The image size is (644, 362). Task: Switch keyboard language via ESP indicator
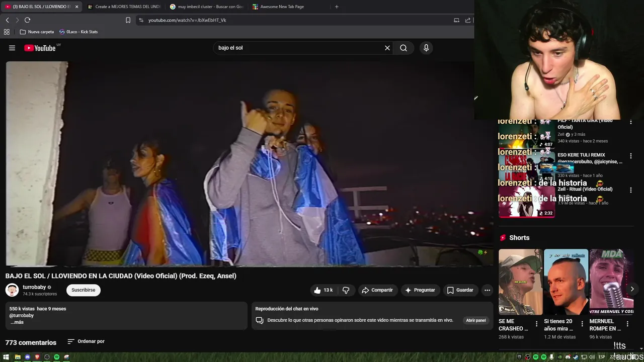click(x=602, y=357)
